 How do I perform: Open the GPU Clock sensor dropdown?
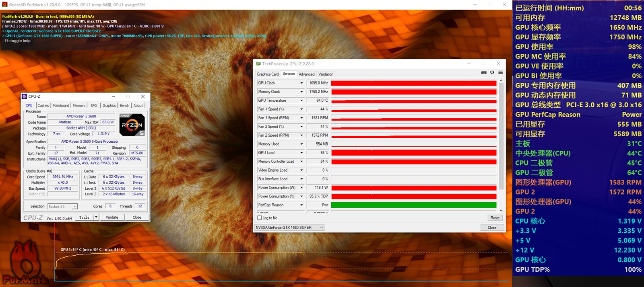(x=301, y=83)
